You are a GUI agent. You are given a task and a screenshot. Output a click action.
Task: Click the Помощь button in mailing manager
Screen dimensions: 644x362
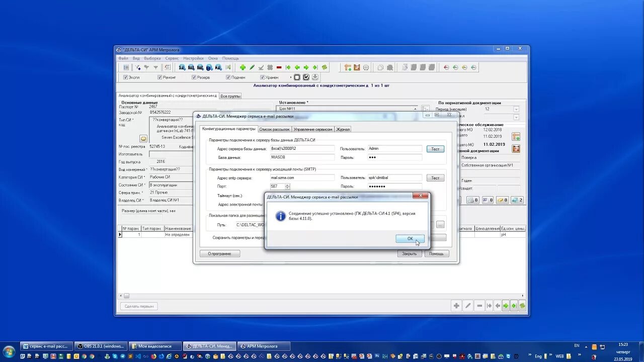click(x=436, y=253)
